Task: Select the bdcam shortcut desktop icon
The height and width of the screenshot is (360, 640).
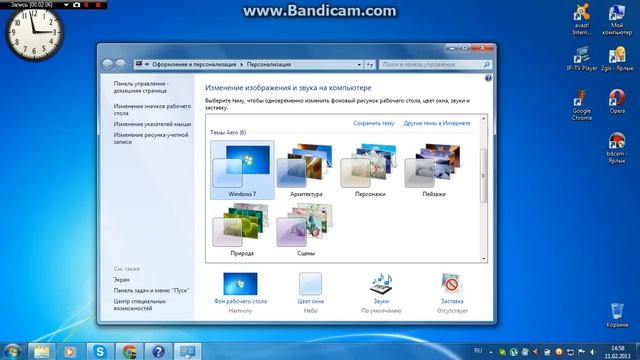Action: click(617, 148)
